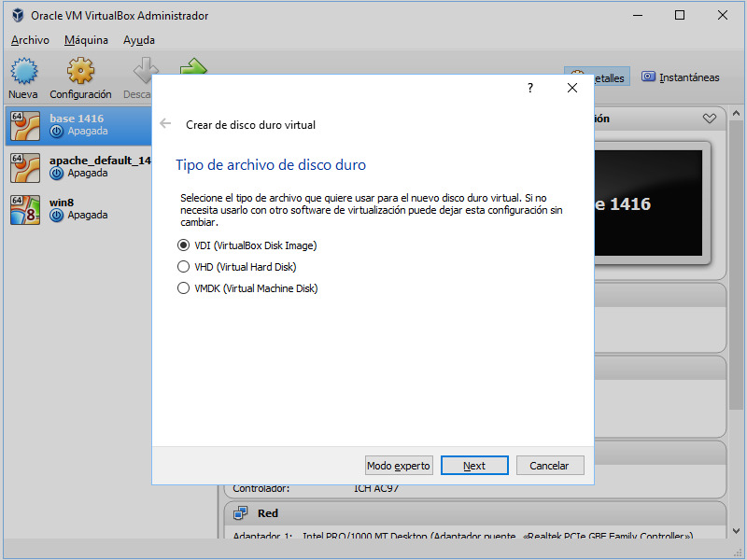Select base 1416 VM icon
The image size is (747, 560).
[x=25, y=126]
